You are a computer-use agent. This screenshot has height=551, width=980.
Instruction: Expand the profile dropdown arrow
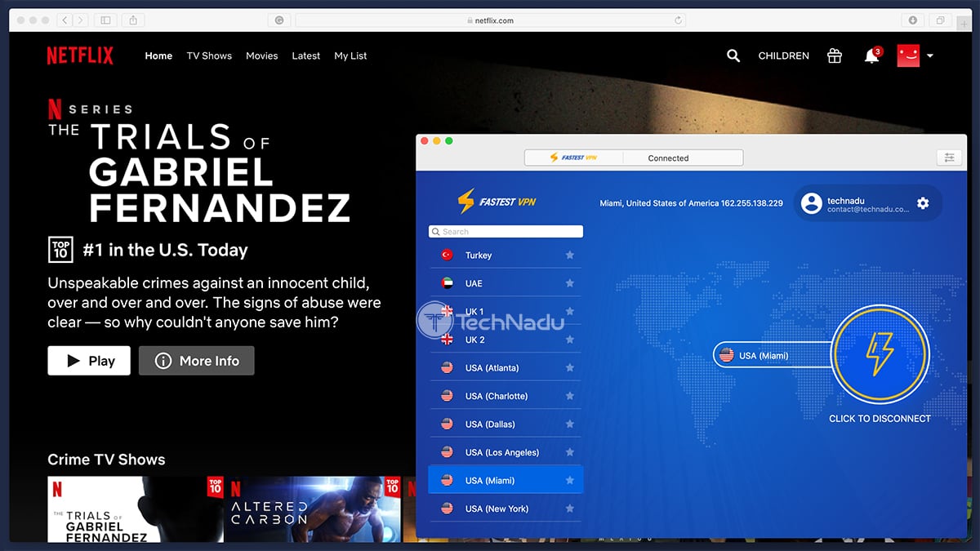[x=929, y=56]
